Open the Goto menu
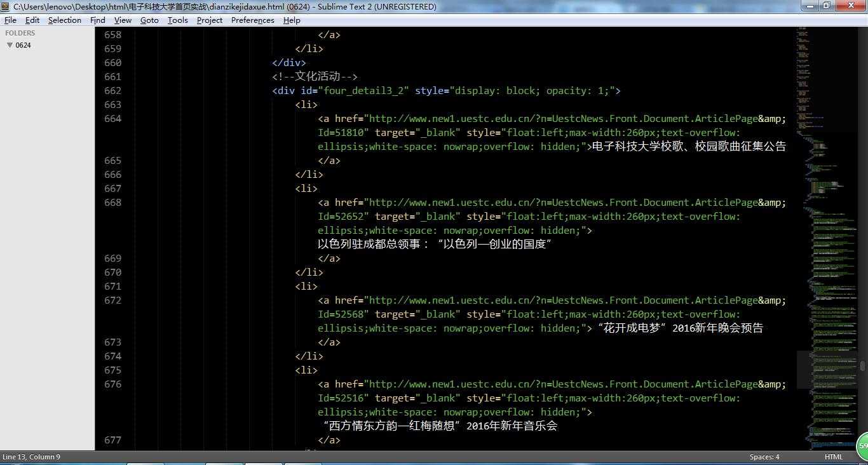 (149, 20)
